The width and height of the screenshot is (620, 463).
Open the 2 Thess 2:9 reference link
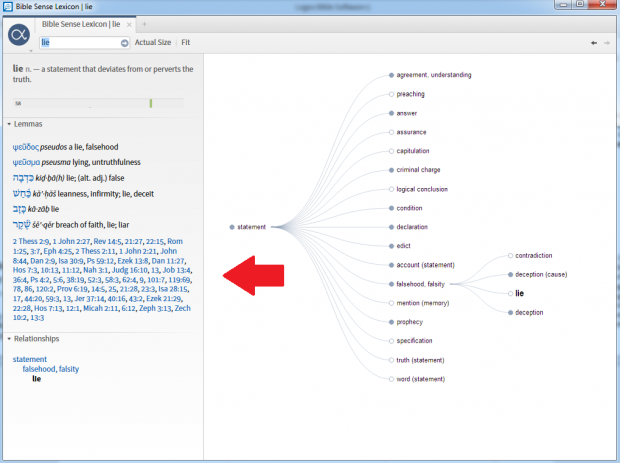pos(30,241)
